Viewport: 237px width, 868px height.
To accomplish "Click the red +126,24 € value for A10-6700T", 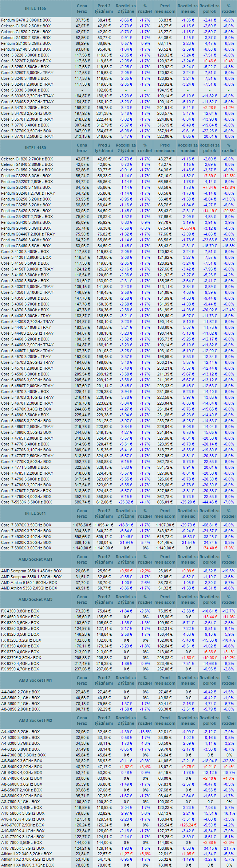I will tap(188, 825).
